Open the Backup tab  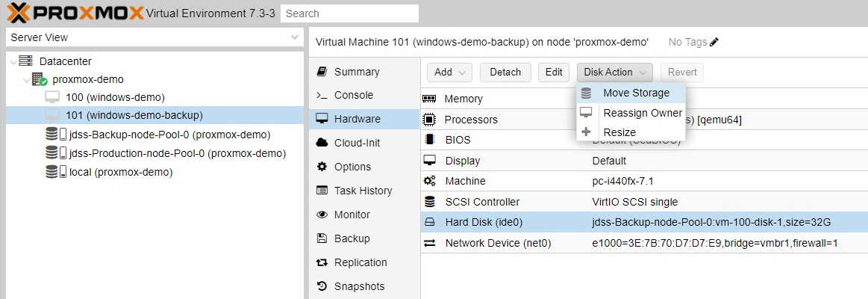pos(364,238)
